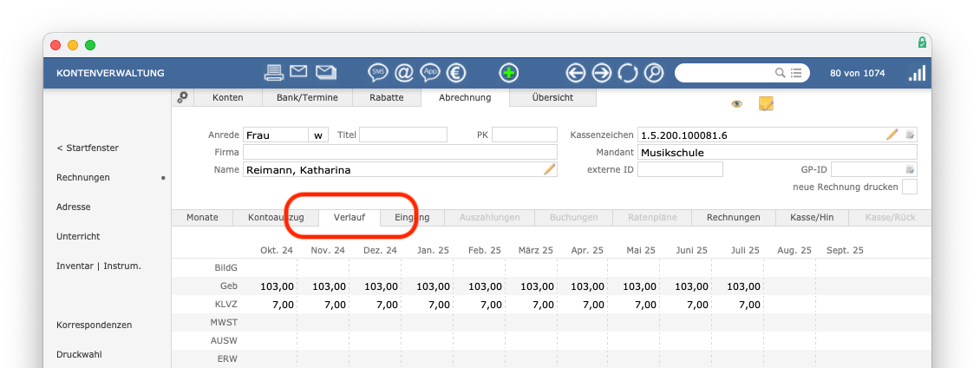Open the Kasse/Hin sub-tab
The image size is (980, 368).
(812, 217)
